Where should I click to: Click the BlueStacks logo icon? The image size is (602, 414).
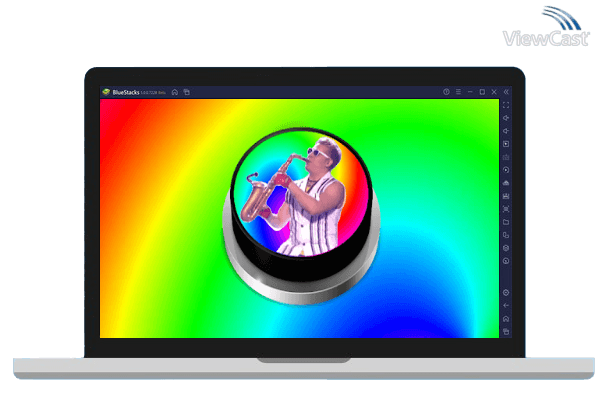coord(106,92)
